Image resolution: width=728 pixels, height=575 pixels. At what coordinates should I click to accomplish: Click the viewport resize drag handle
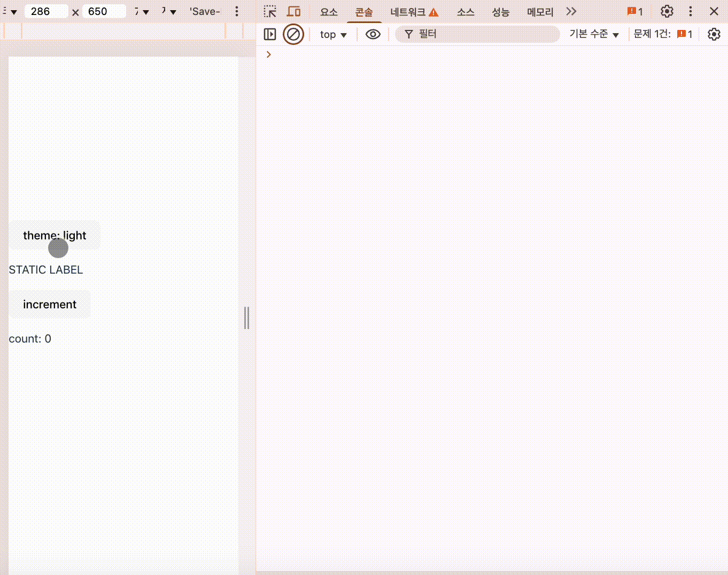point(246,318)
